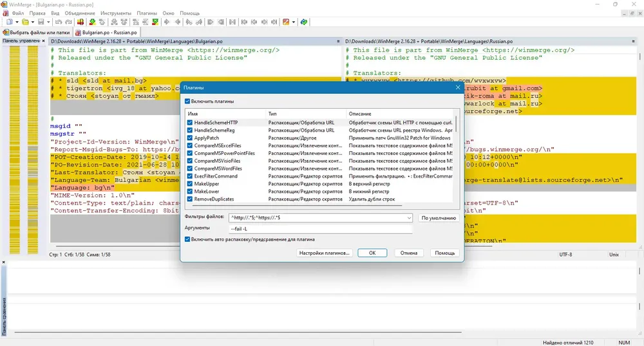This screenshot has height=346, width=644.
Task: Confirm the plugins dialog with OK
Action: (x=372, y=253)
